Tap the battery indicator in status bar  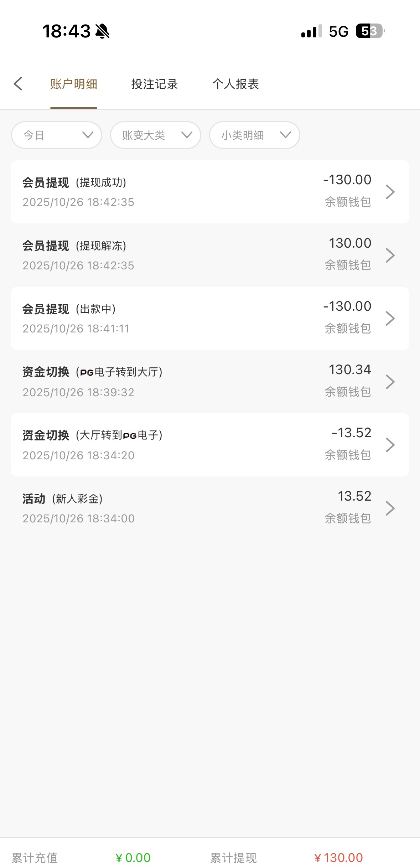[370, 31]
